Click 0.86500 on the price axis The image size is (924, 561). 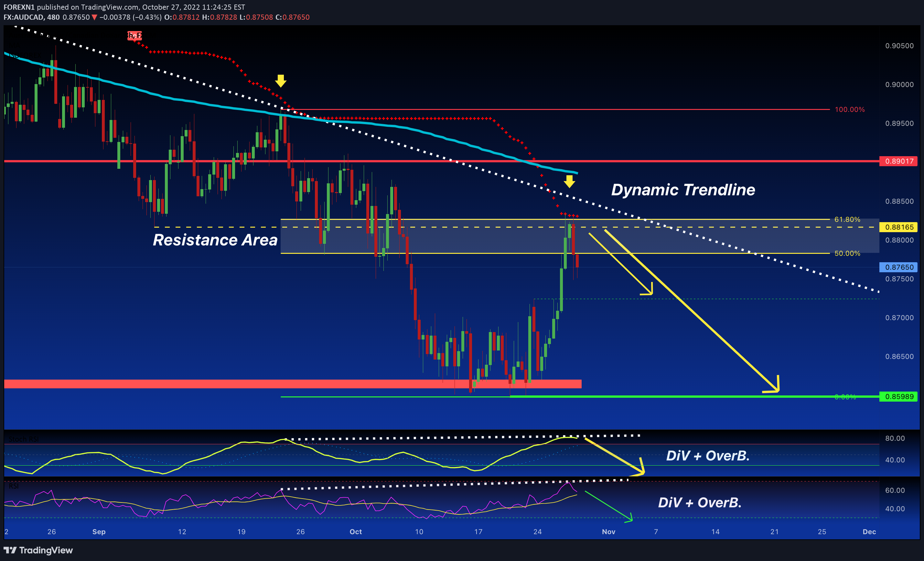(899, 356)
